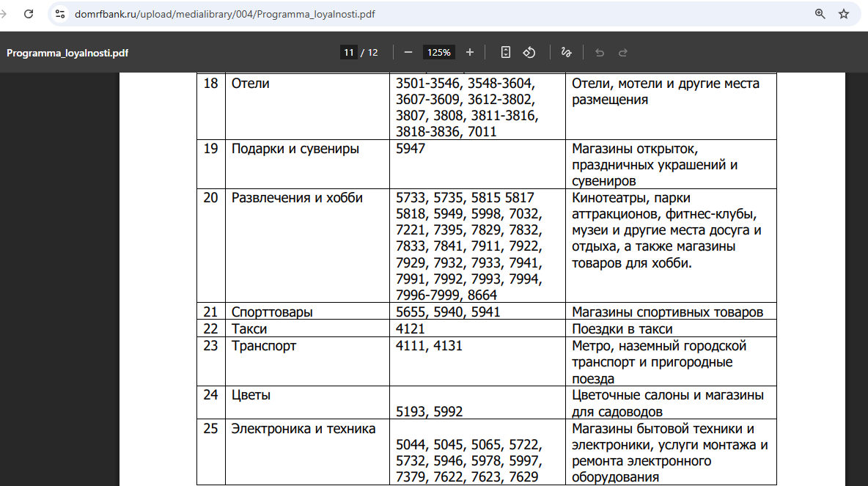This screenshot has width=868, height=486.
Task: Click the "Отели" category cell
Action: tap(251, 84)
